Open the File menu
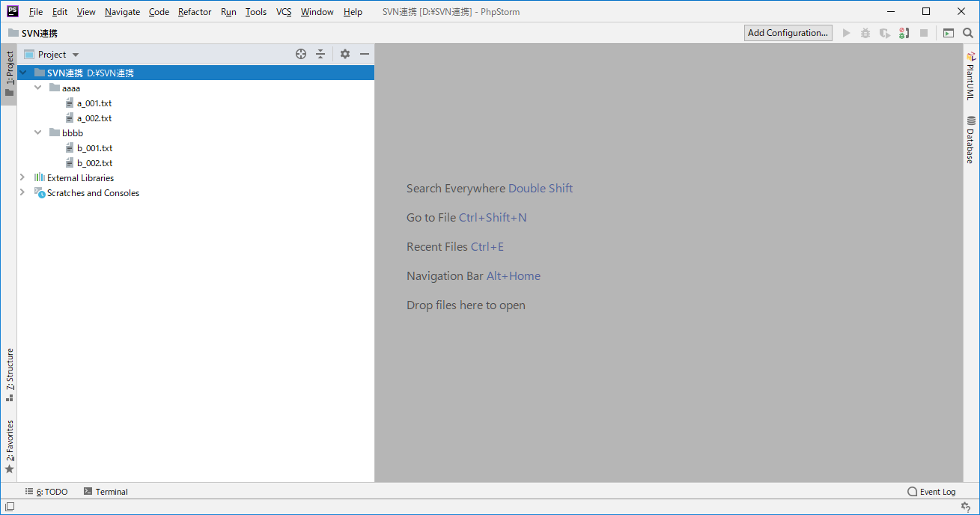The image size is (980, 515). (x=36, y=12)
